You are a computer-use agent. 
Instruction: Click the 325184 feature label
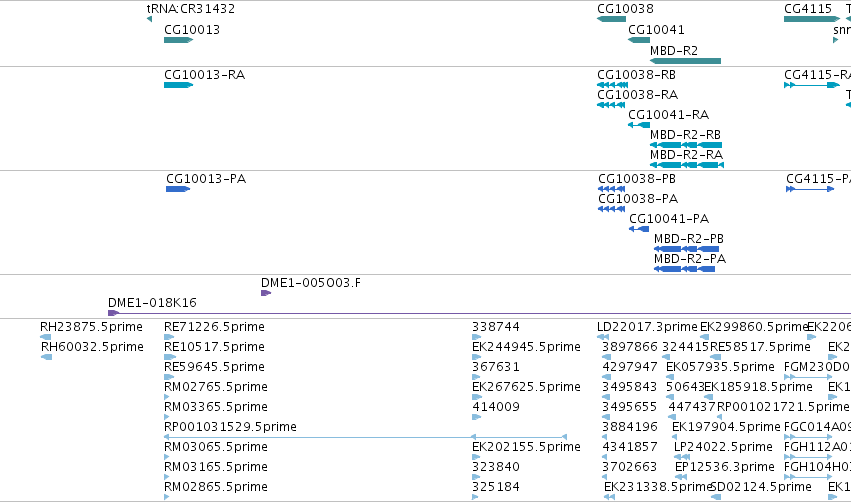pos(496,487)
